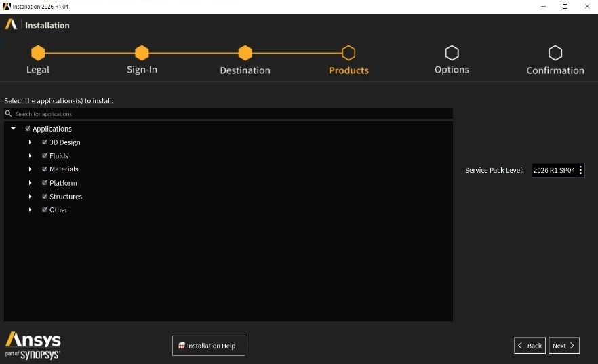598x364 pixels.
Task: Jump to the Confirmation step label
Action: 555,70
